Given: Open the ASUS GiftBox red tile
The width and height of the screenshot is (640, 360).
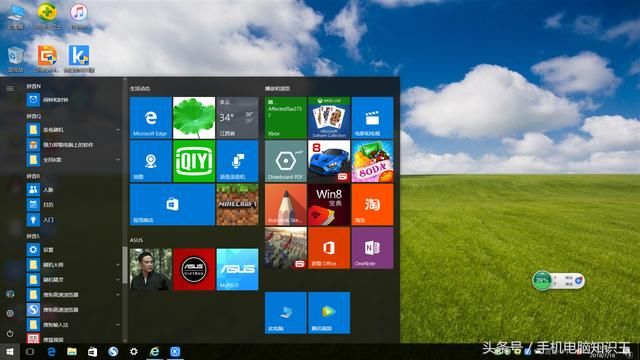Looking at the screenshot, I should 194,269.
